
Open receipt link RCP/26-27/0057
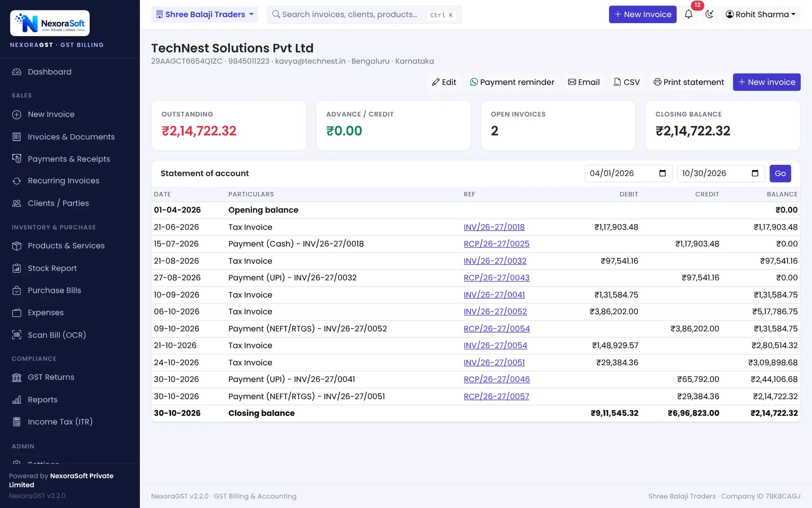tap(496, 397)
